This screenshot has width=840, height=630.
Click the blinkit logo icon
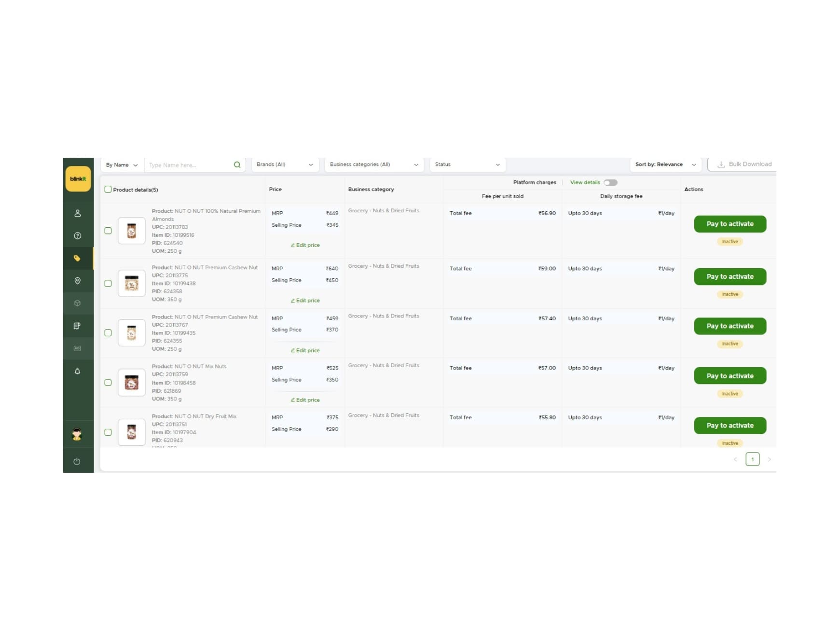tap(78, 179)
